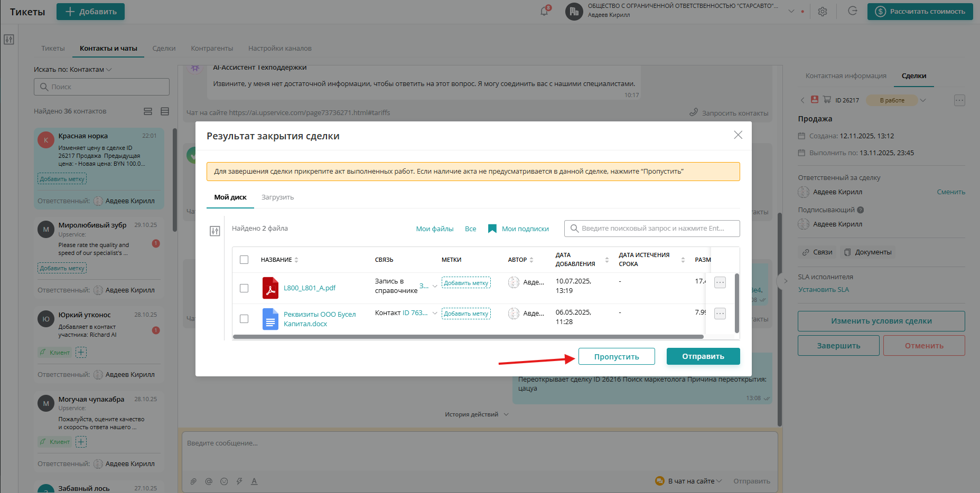Image resolution: width=980 pixels, height=493 pixels.
Task: Switch to the Загрузить tab in dialog
Action: pos(277,197)
